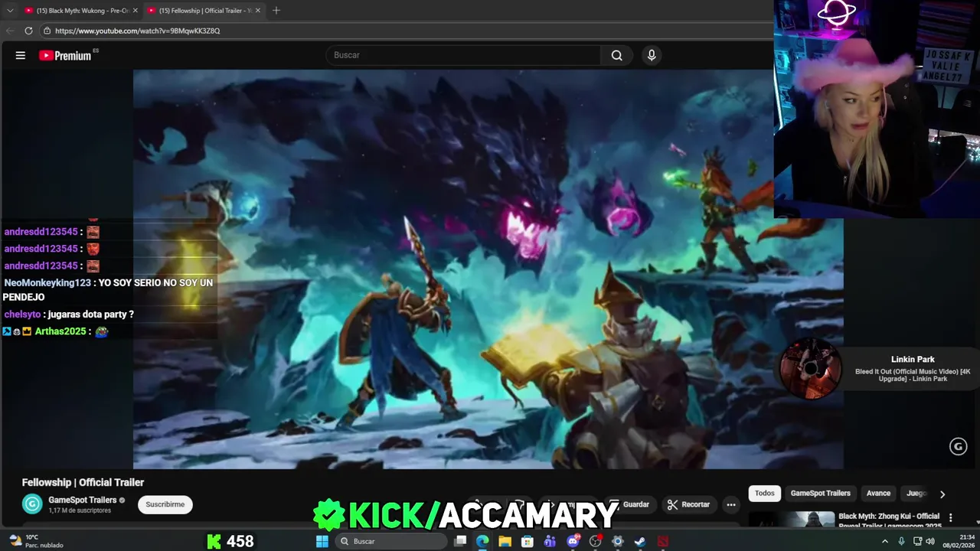
Task: Open Discord from the taskbar
Action: [573, 541]
